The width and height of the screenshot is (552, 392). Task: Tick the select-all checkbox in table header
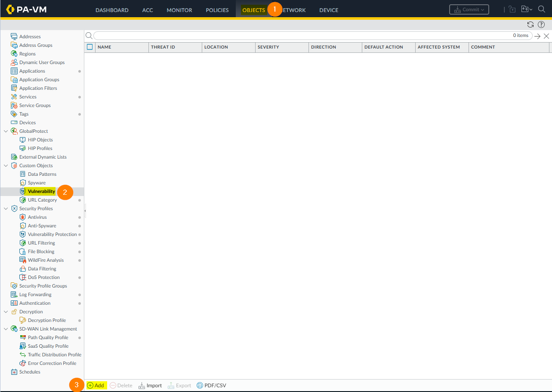click(x=90, y=47)
